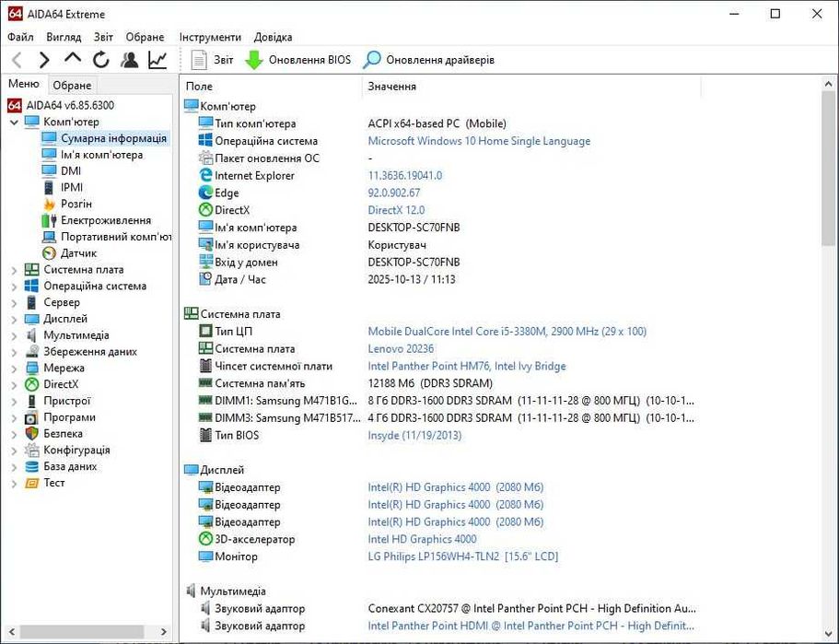Open the Довідка menu
Screen dimensions: 839x644
(x=273, y=37)
